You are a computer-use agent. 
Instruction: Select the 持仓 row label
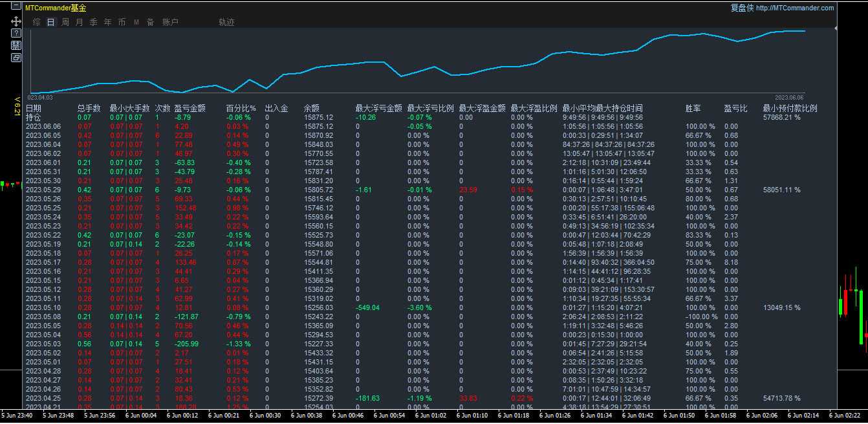(x=34, y=118)
